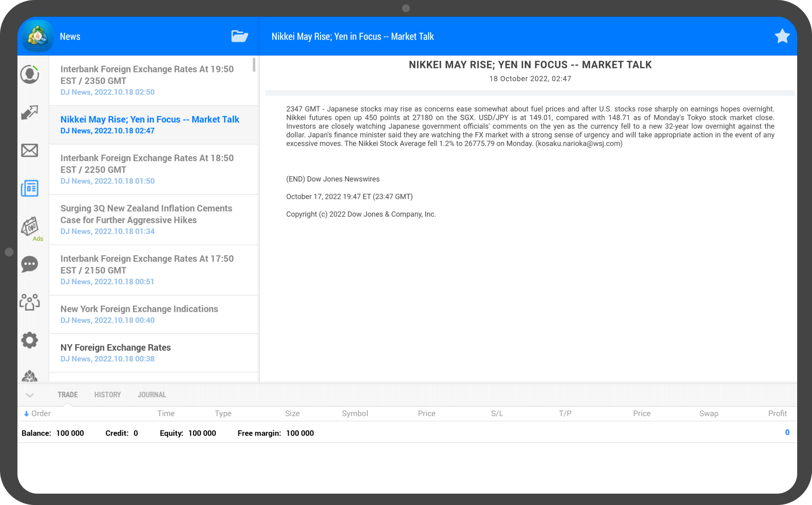Switch to the TRADE tab
This screenshot has width=812, height=505.
[68, 395]
